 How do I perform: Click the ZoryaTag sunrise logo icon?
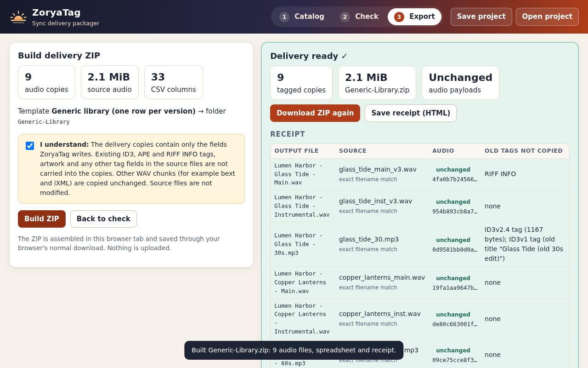18,17
